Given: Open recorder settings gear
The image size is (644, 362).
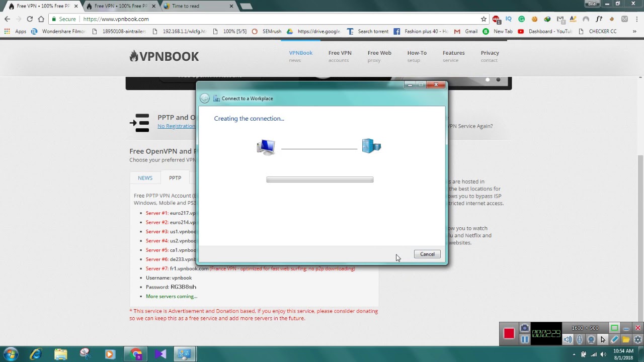Looking at the screenshot, I should (637, 339).
